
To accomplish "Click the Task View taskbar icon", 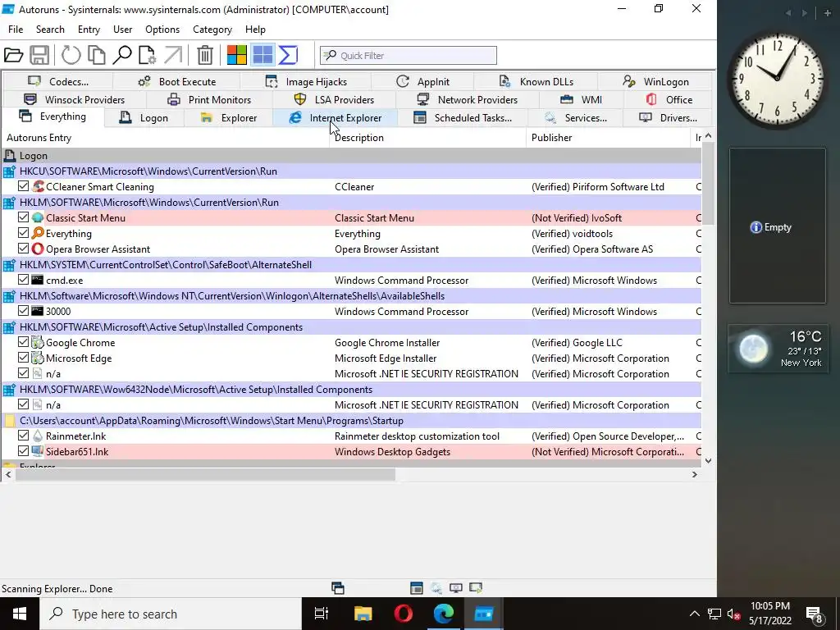I will (x=322, y=614).
